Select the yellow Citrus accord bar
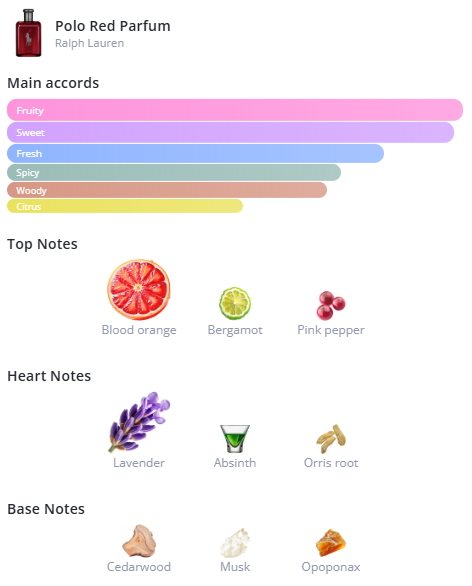 125,206
